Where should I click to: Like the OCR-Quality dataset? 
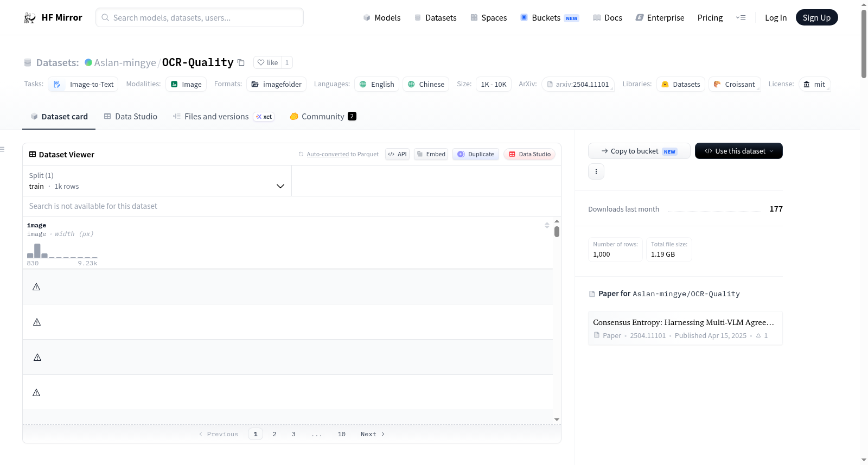(x=267, y=62)
